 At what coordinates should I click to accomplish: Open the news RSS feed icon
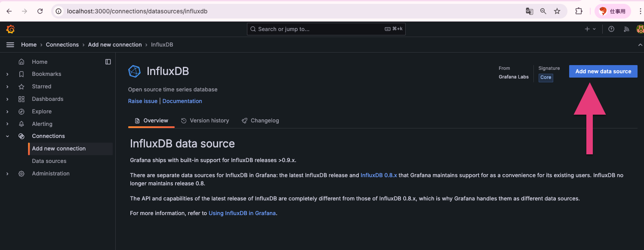[x=626, y=29]
